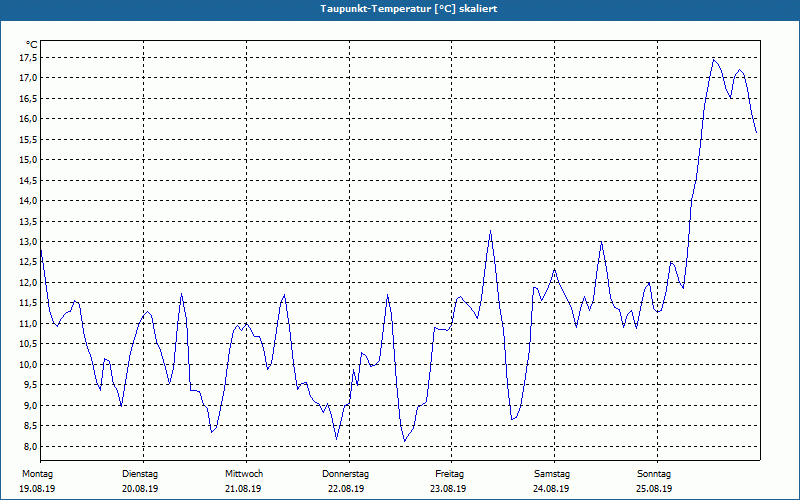Click the Montag day label

[x=37, y=474]
